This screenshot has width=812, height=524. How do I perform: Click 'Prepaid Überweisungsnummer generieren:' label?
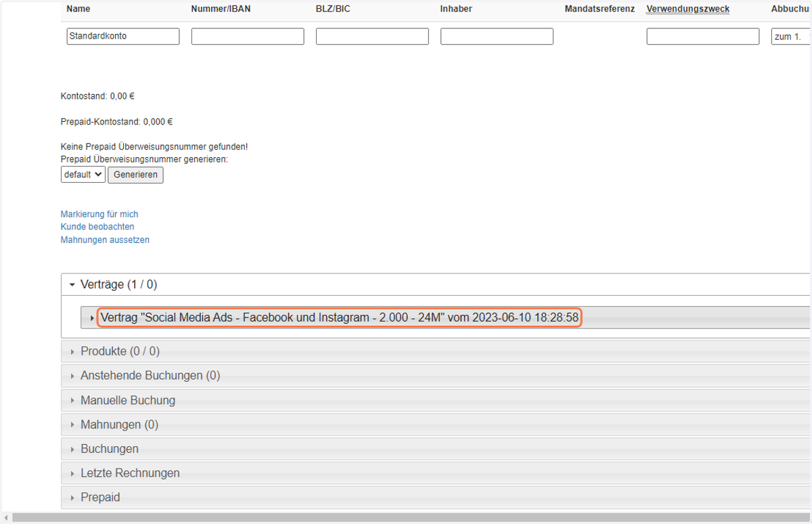pyautogui.click(x=144, y=159)
